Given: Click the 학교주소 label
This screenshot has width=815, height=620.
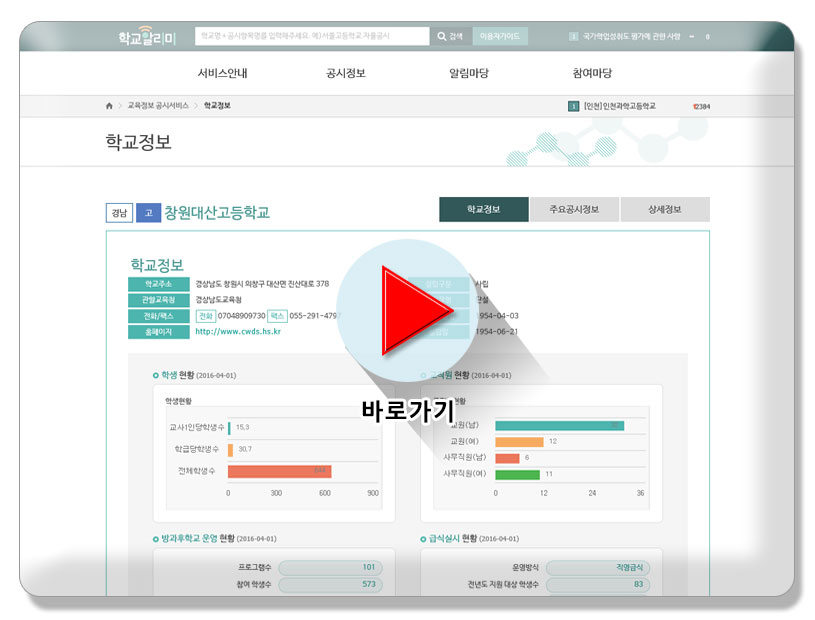Looking at the screenshot, I should click(159, 284).
